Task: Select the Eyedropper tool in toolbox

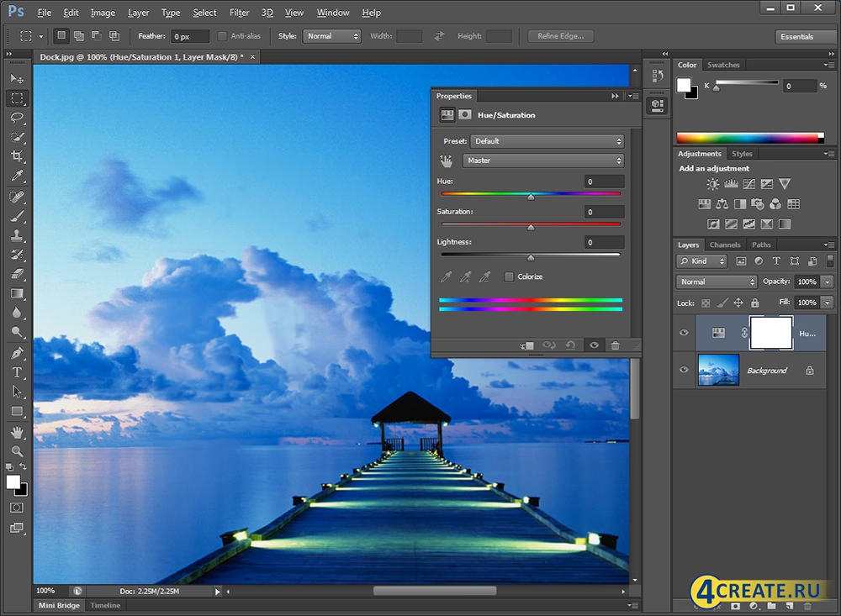Action: coord(17,176)
